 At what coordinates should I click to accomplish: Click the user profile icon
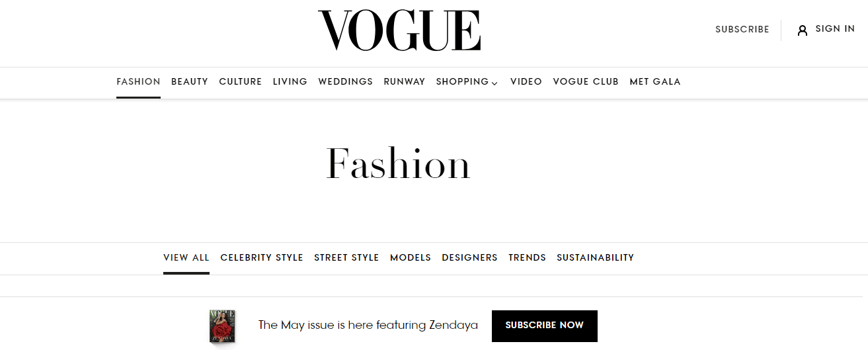(803, 30)
